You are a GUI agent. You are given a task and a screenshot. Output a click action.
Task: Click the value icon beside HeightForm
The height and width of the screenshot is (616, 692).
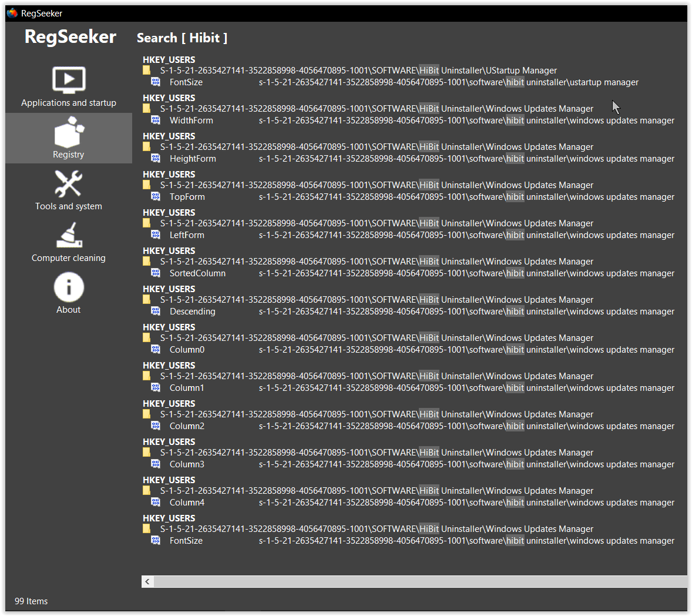coord(156,158)
